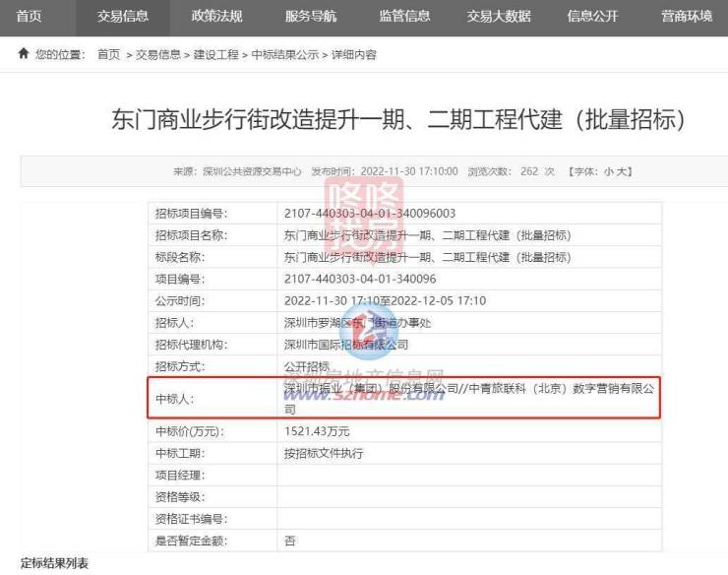728x575 pixels.
Task: Go to 首页 in the breadcrumb
Action: 109,55
